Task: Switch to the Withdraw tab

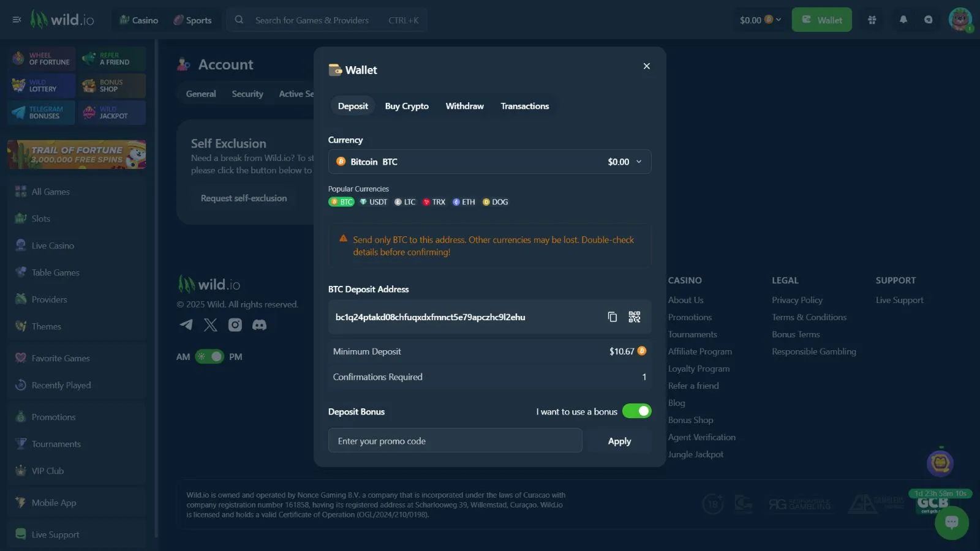Action: (x=464, y=106)
